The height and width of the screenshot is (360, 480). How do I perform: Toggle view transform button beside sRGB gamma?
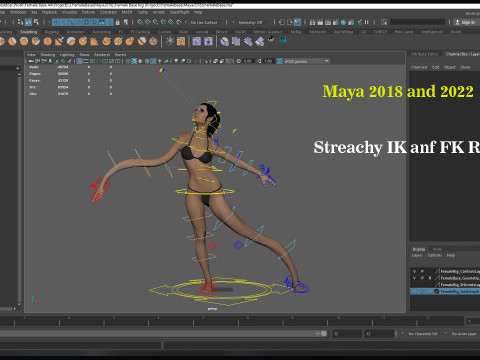coord(279,61)
